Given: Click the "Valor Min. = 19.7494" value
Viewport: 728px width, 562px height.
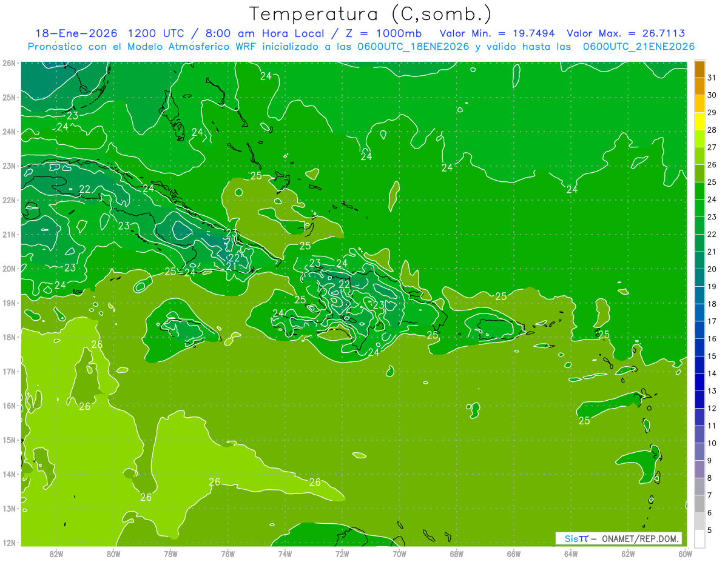Looking at the screenshot, I should click(x=497, y=34).
